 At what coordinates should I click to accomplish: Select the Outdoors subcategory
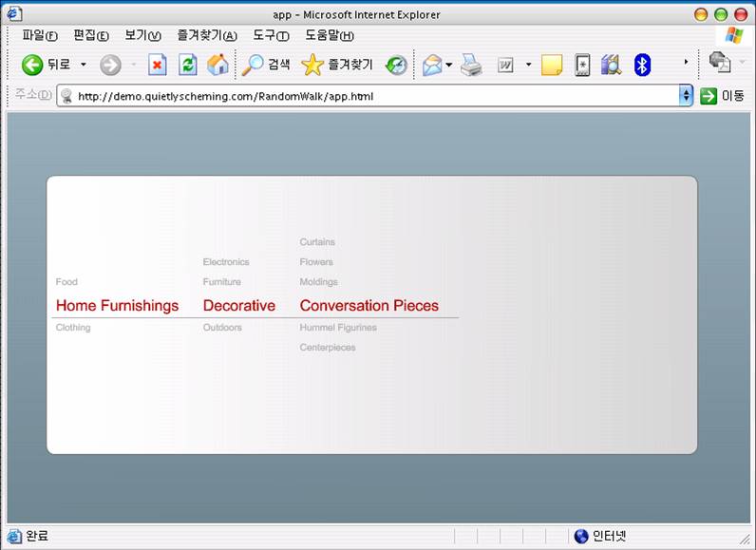[222, 328]
